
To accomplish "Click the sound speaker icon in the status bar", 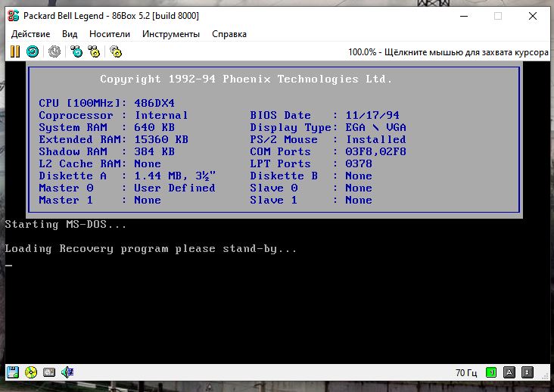I will [x=67, y=372].
